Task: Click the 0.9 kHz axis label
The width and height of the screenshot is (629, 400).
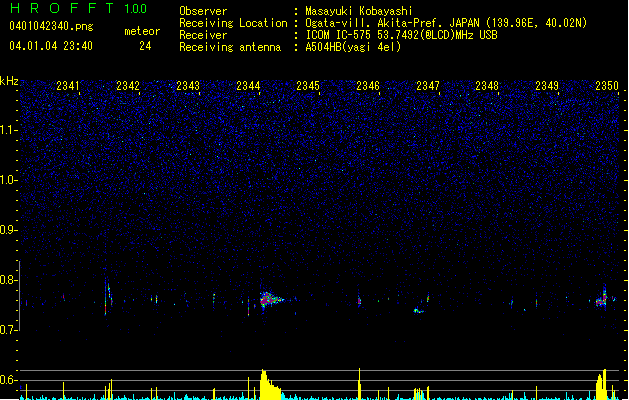Action: click(8, 230)
